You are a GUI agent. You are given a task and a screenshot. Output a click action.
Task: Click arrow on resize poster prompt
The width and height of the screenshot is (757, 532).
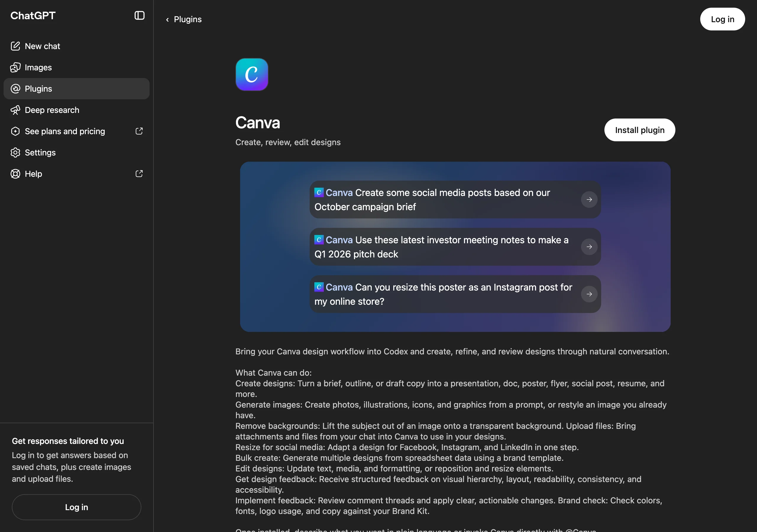click(x=589, y=294)
